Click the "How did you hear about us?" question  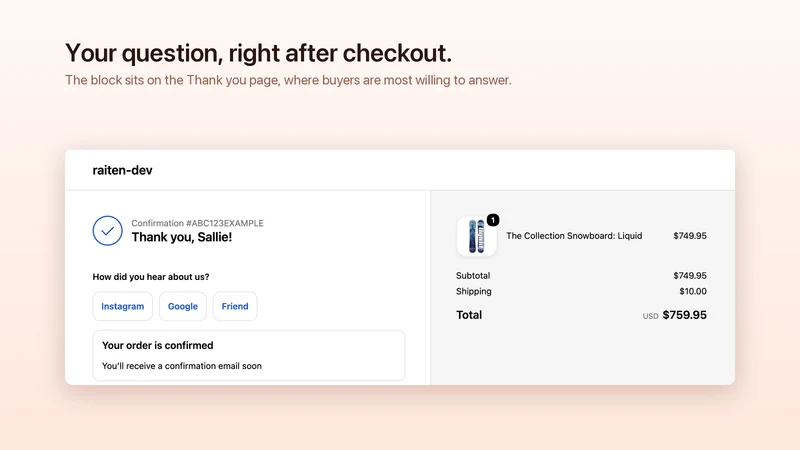(x=151, y=277)
